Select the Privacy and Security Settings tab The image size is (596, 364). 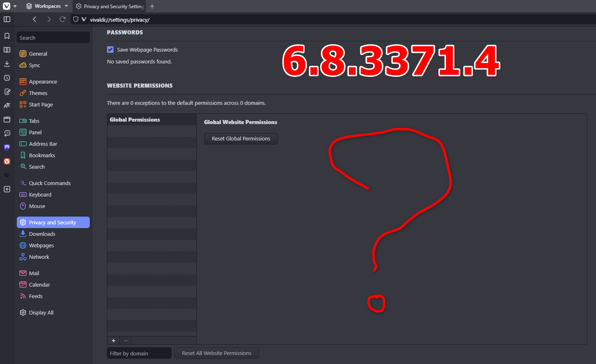[x=109, y=7]
